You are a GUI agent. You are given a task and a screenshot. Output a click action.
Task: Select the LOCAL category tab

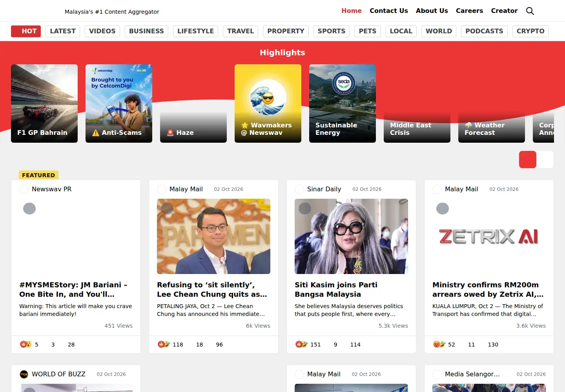tap(401, 31)
